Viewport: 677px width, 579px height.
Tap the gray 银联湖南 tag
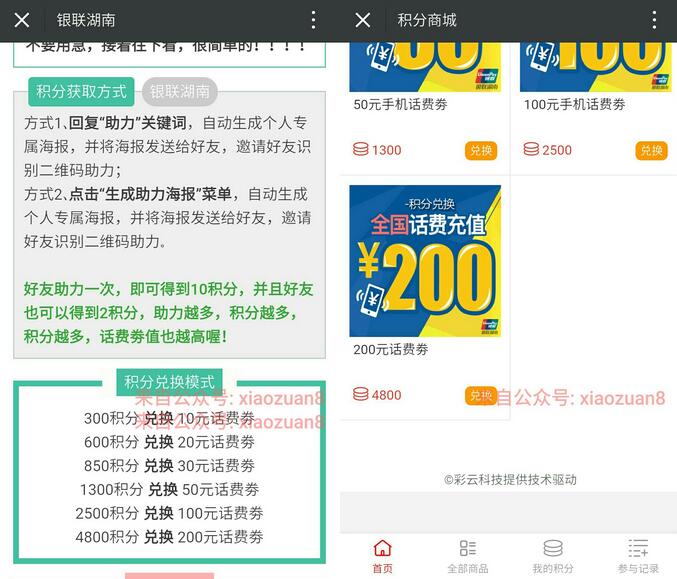point(180,92)
